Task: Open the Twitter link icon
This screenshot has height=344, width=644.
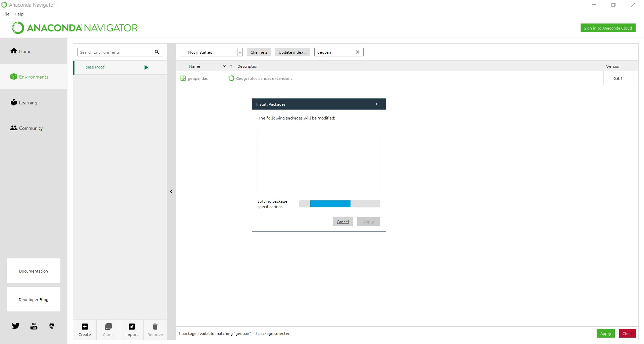Action: [x=16, y=326]
